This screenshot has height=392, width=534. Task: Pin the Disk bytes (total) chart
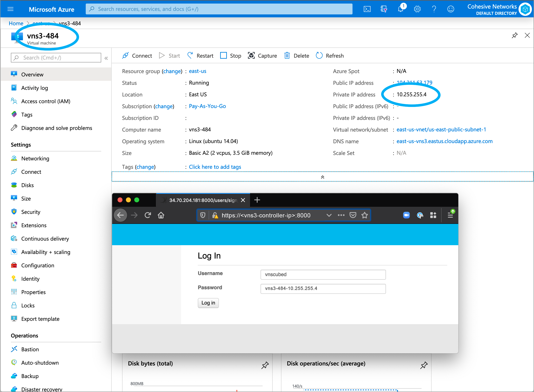point(265,365)
